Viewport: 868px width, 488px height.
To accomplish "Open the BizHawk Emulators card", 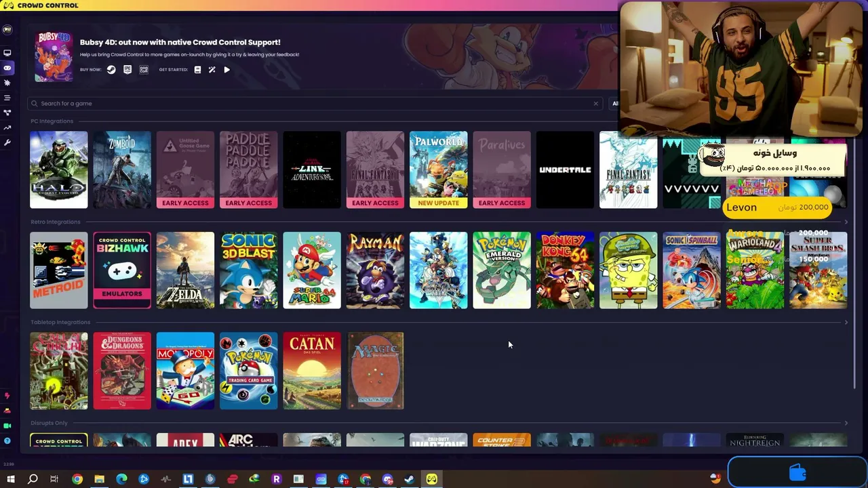I will point(122,270).
